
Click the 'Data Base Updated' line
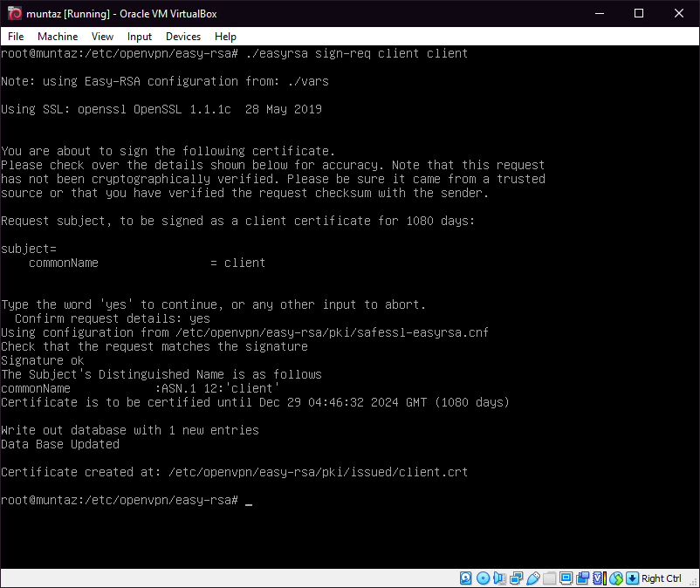coord(60,444)
